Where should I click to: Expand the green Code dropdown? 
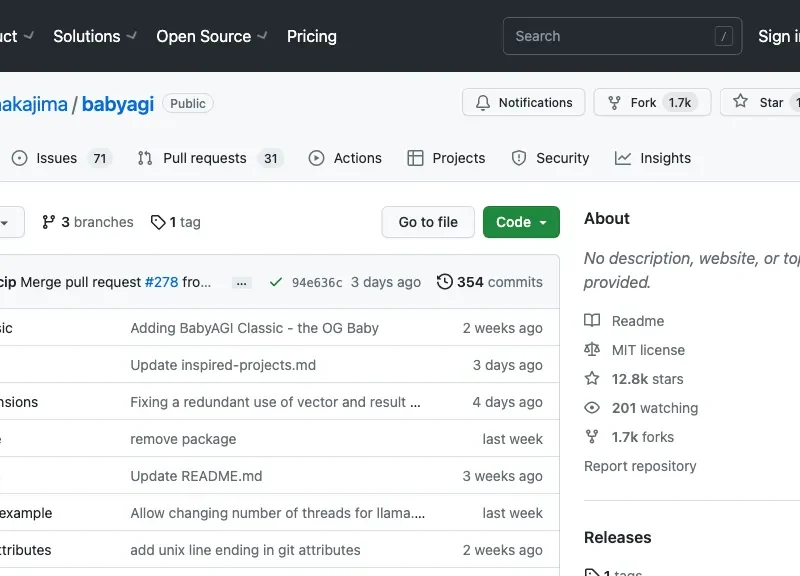click(521, 222)
